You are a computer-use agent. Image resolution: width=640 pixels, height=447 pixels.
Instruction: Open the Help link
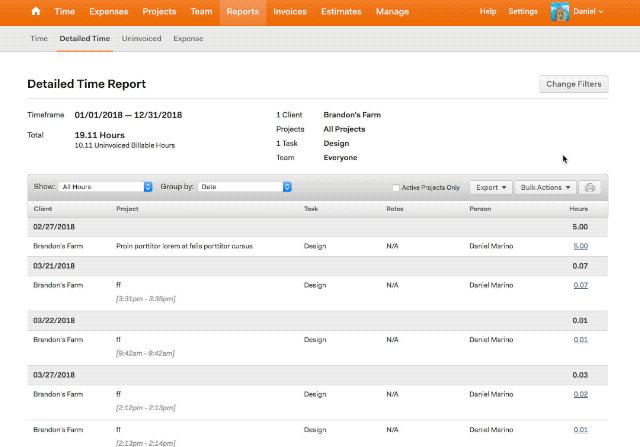pos(488,11)
